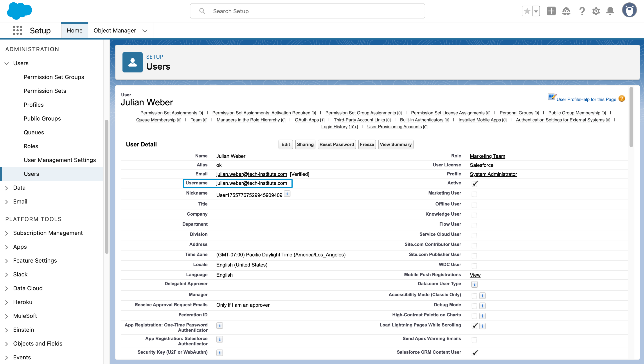Click the Users page header icon

point(133,62)
